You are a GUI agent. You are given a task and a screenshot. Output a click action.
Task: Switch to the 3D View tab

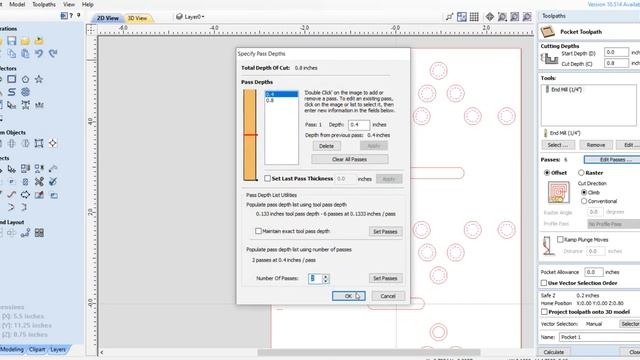coord(137,18)
